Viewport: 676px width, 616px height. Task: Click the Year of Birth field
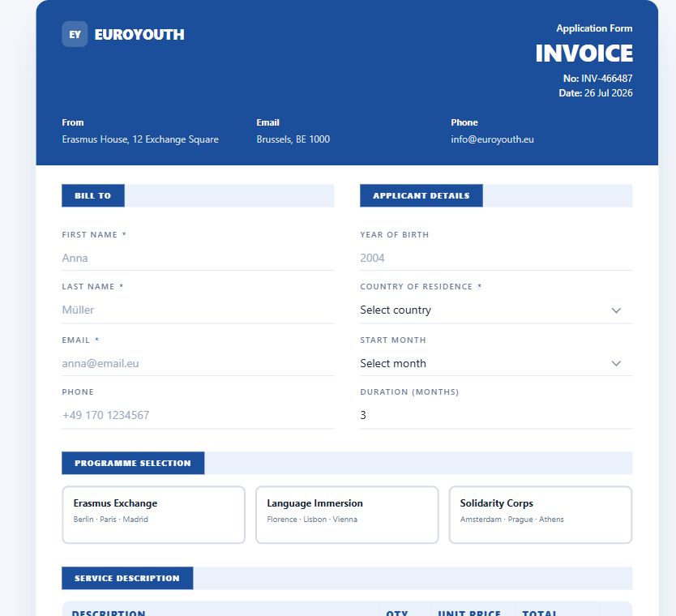click(496, 259)
